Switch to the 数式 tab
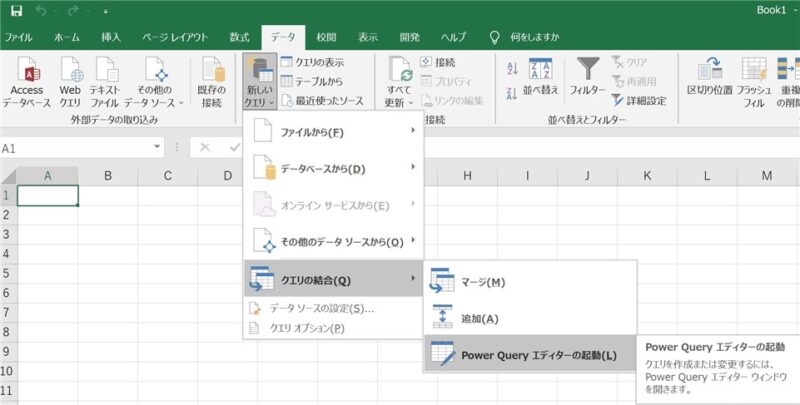This screenshot has height=405, width=800. 239,37
